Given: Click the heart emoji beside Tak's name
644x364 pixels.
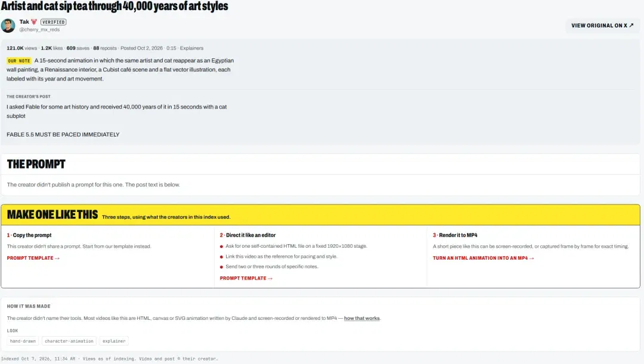Looking at the screenshot, I should tap(34, 22).
